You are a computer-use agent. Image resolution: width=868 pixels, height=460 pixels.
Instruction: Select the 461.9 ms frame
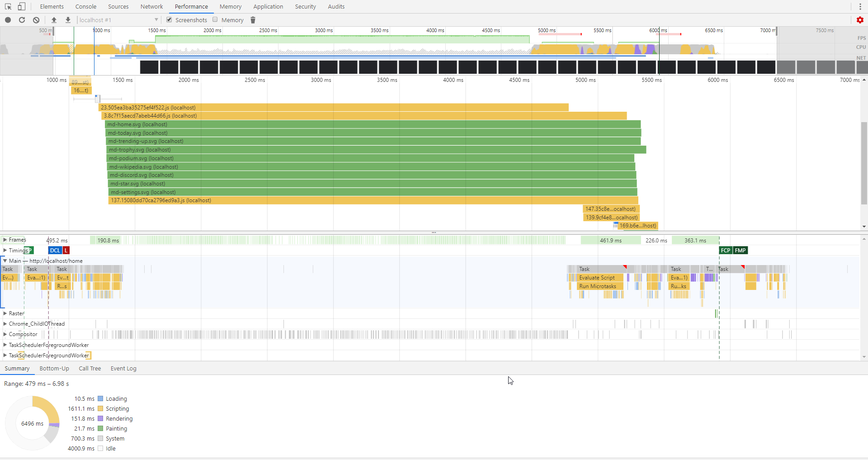point(611,240)
